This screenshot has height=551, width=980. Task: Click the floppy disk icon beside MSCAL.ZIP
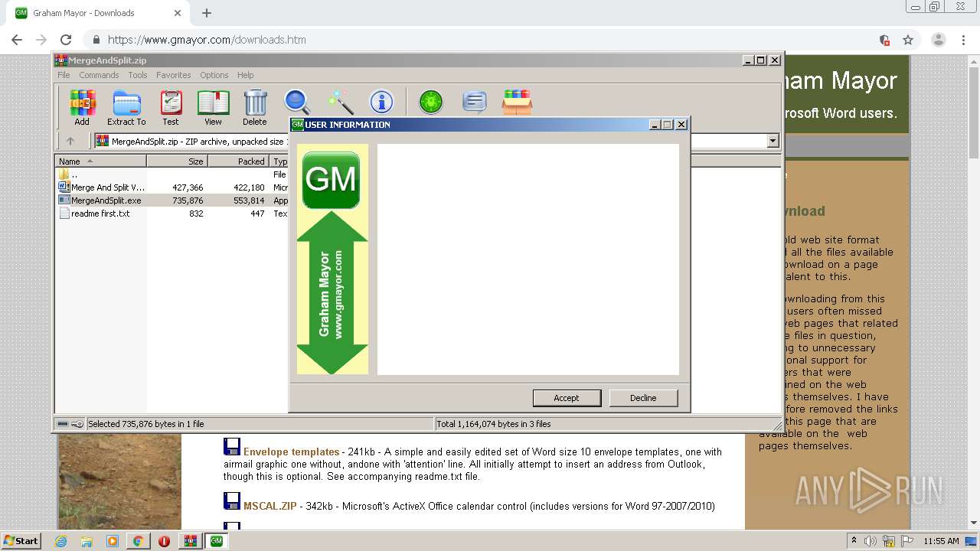click(x=232, y=501)
